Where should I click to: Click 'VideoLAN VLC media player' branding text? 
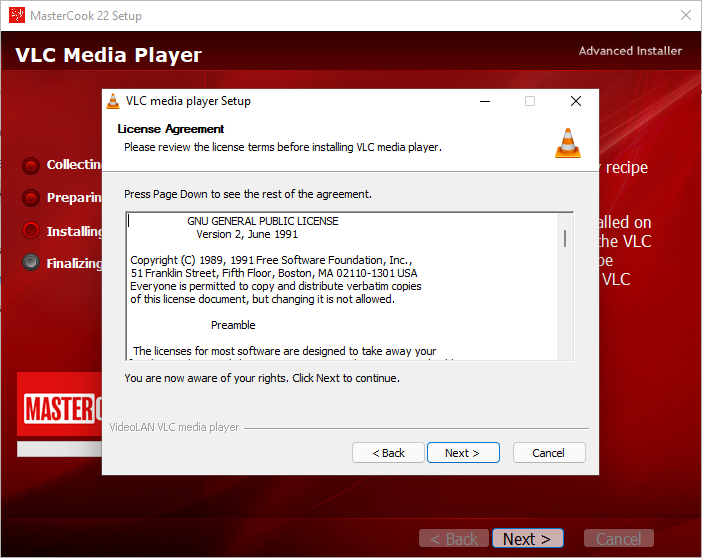(x=174, y=427)
